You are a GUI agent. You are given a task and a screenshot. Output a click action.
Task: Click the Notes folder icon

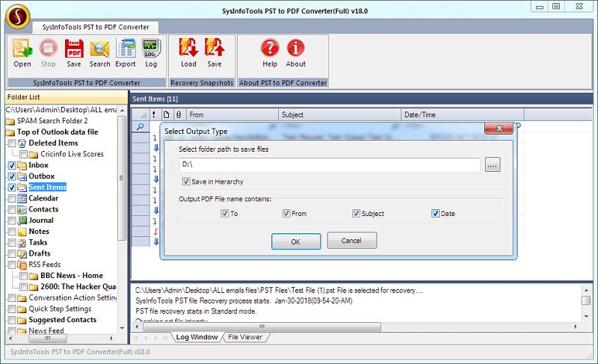point(22,232)
